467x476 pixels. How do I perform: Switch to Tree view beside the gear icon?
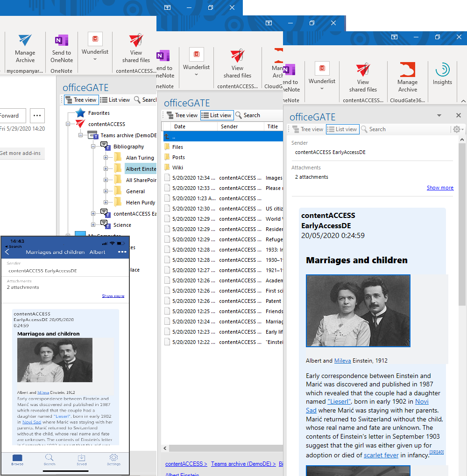coord(307,129)
